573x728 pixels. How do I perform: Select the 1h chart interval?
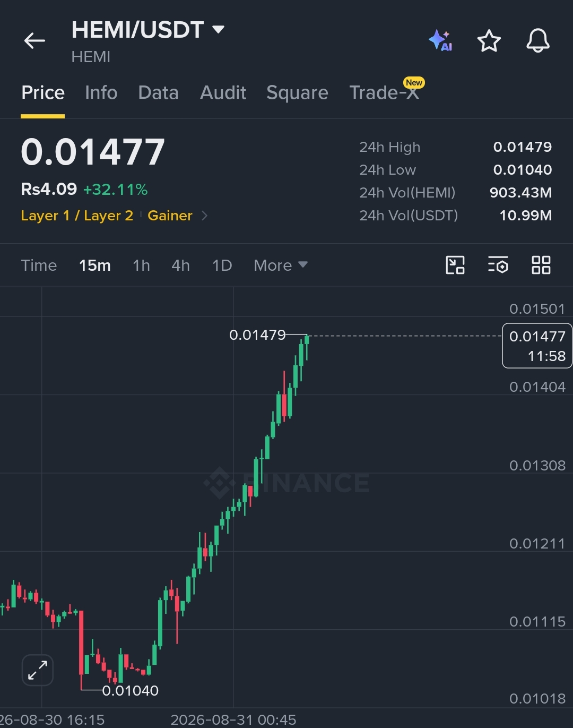tap(141, 265)
